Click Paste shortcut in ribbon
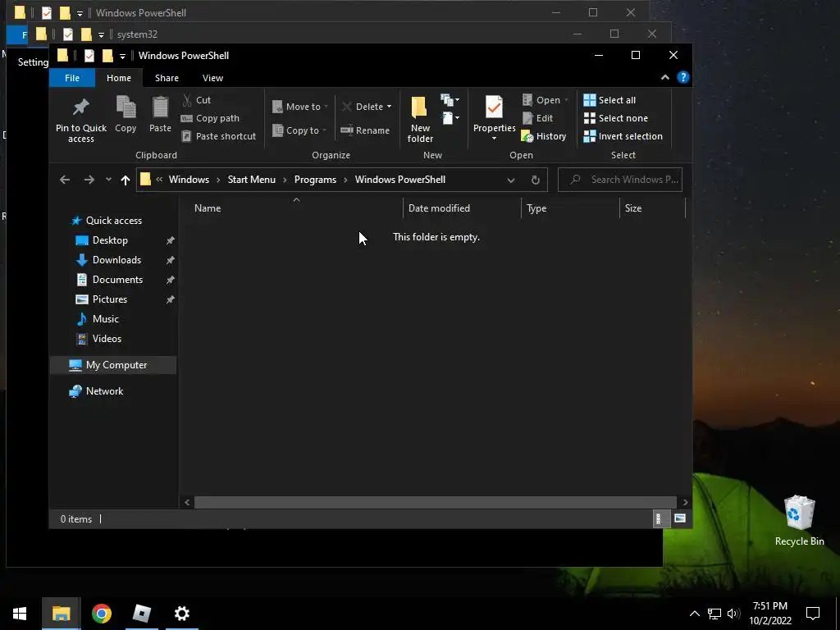 (x=218, y=136)
